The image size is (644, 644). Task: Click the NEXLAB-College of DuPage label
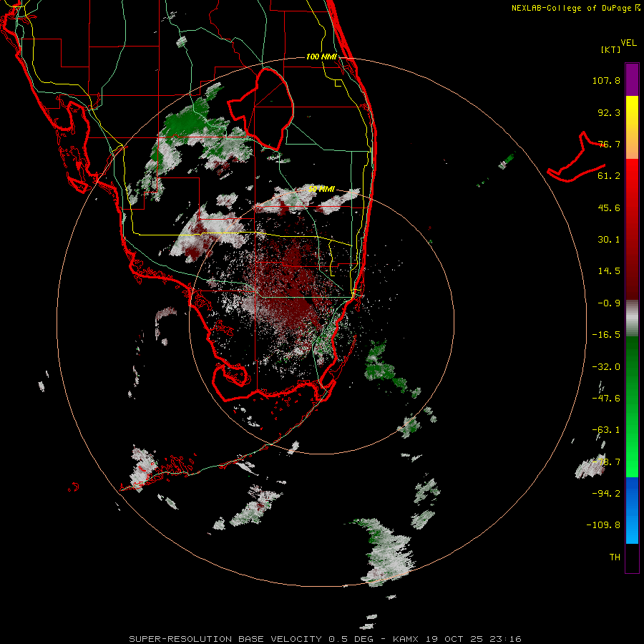[576, 8]
